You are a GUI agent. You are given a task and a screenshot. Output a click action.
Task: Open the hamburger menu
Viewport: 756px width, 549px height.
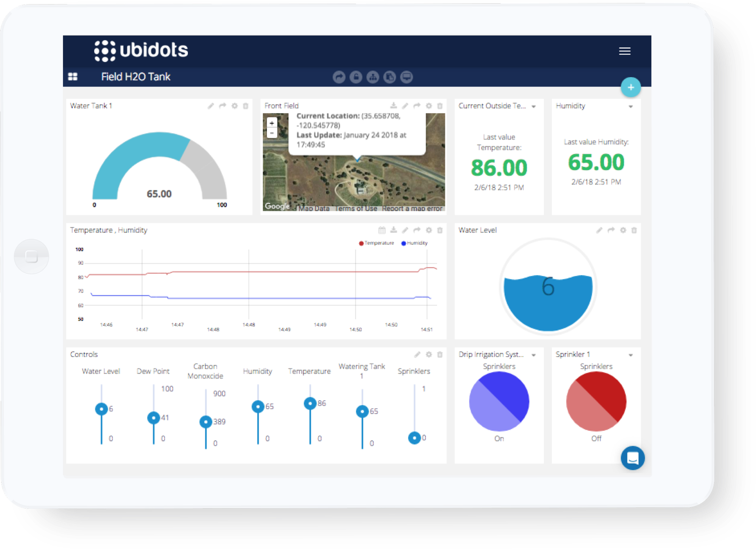coord(624,51)
